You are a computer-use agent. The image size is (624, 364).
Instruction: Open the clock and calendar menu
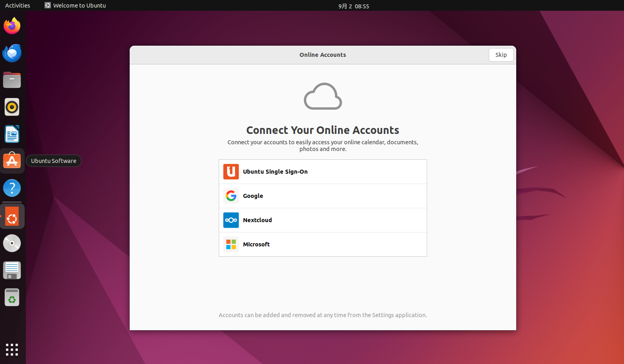click(x=354, y=6)
